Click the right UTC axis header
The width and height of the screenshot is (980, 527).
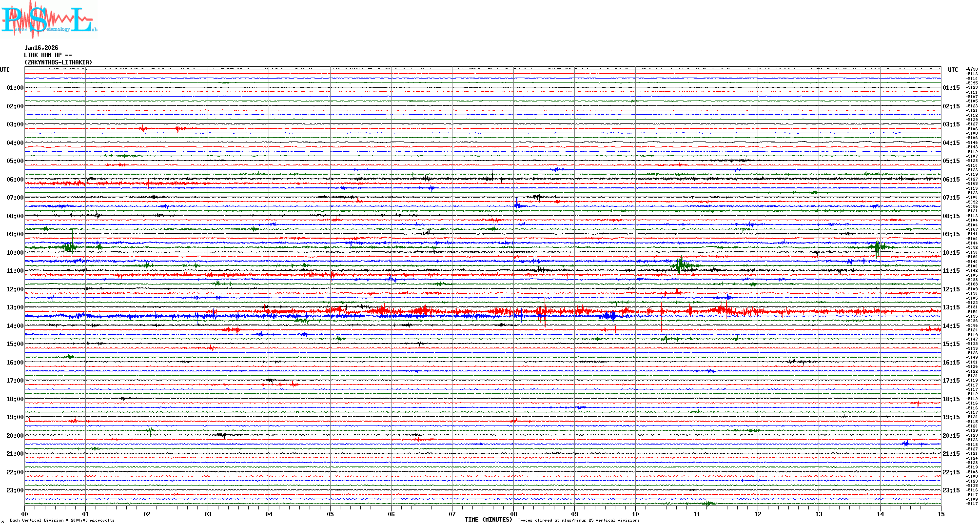pos(953,70)
